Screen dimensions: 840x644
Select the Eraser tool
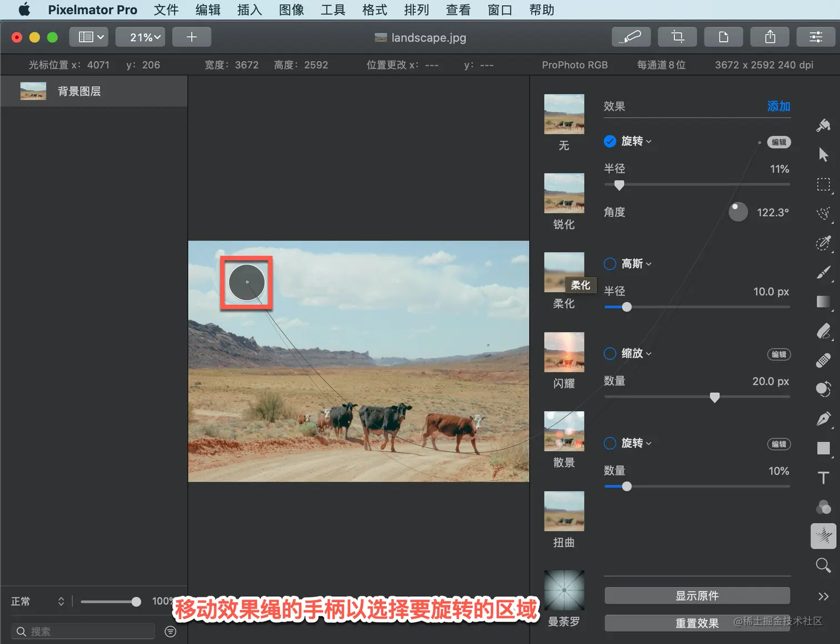pos(823,331)
